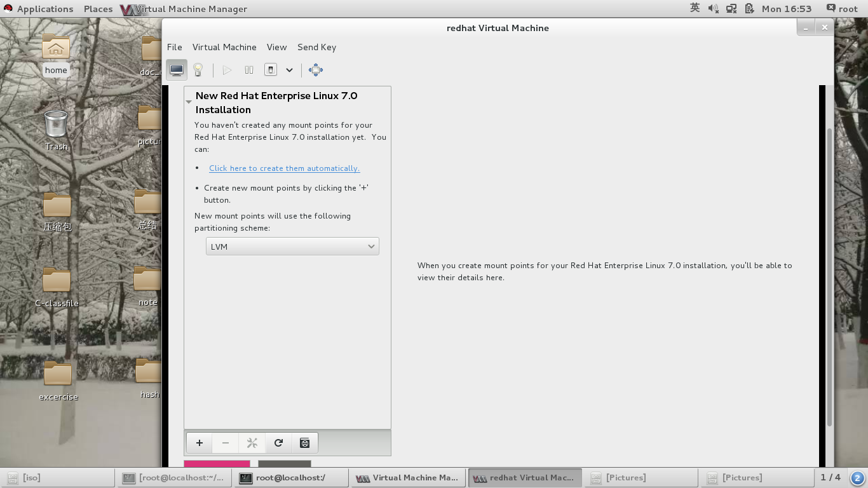This screenshot has height=488, width=868.
Task: Show the graphical console view
Action: point(177,70)
